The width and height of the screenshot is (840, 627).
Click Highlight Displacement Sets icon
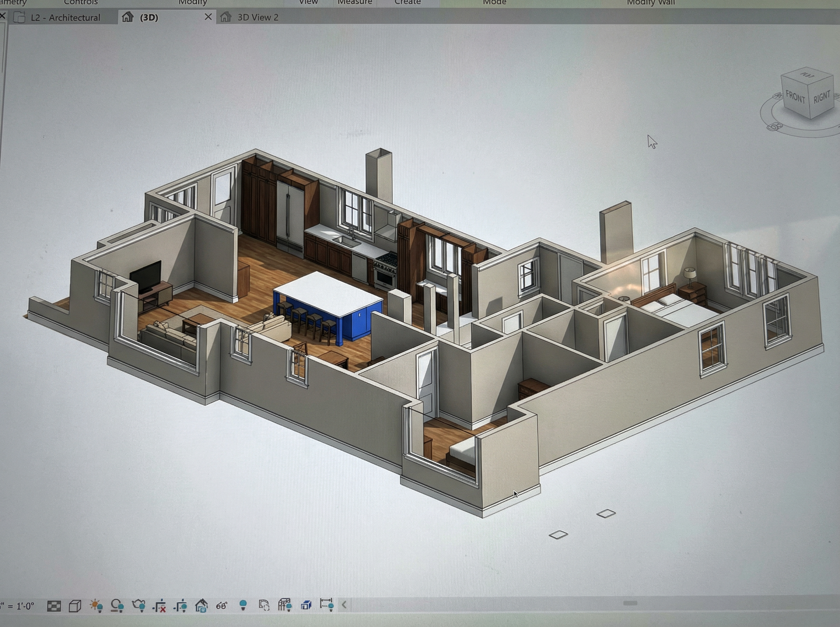(x=306, y=605)
